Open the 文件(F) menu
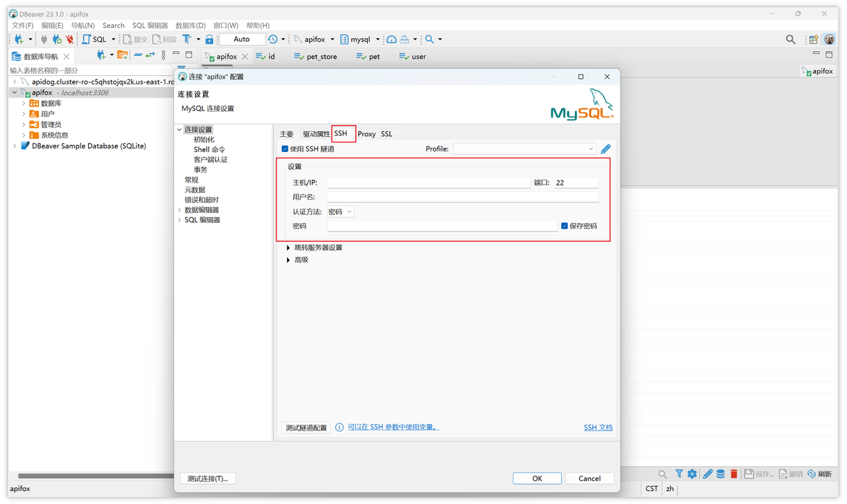This screenshot has width=847, height=504. click(22, 25)
